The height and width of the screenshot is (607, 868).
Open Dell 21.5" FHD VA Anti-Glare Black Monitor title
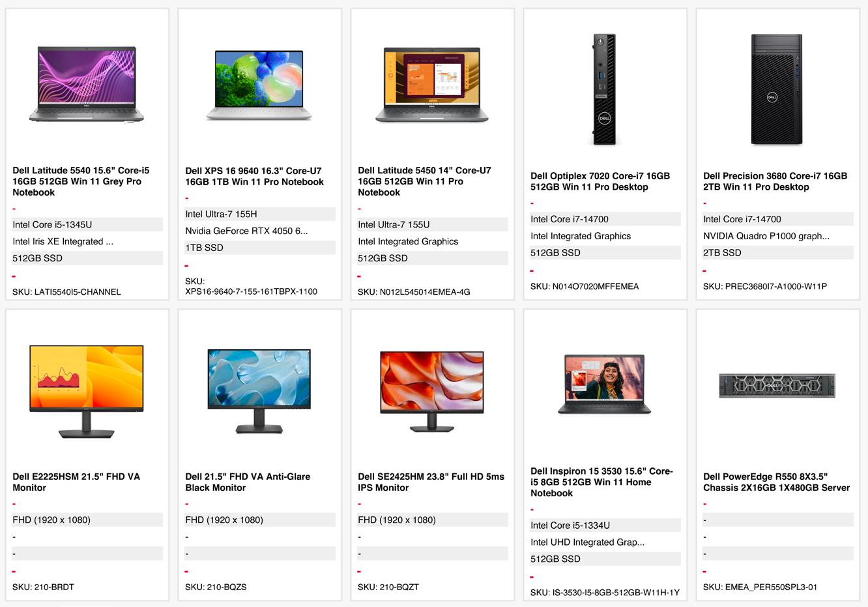click(248, 482)
